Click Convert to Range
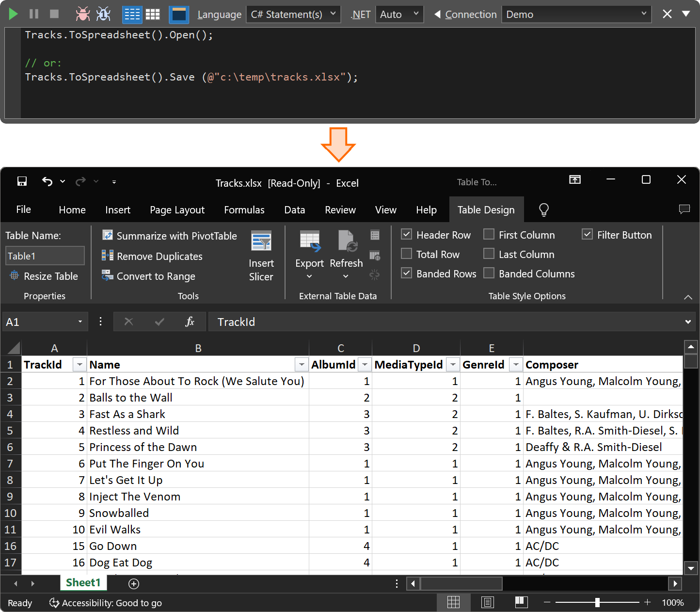Screen dimensions: 700x612 pyautogui.click(x=148, y=276)
